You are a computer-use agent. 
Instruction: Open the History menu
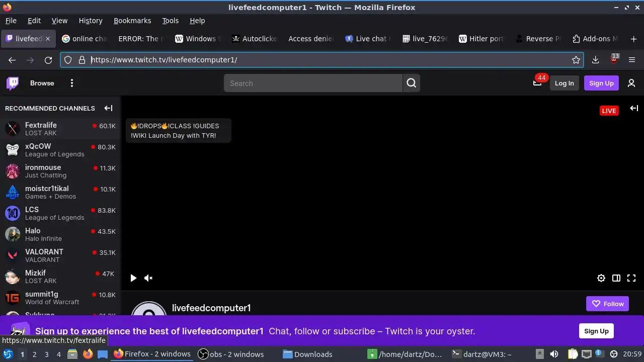point(91,21)
